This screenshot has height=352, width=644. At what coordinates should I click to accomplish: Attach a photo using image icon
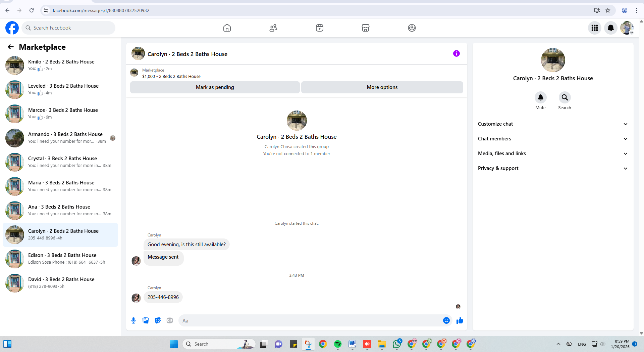click(x=146, y=320)
